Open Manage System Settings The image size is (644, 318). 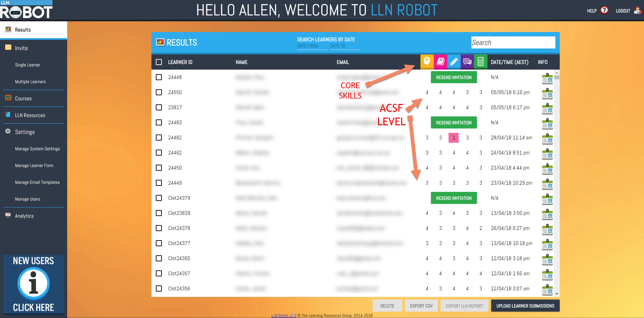point(37,149)
